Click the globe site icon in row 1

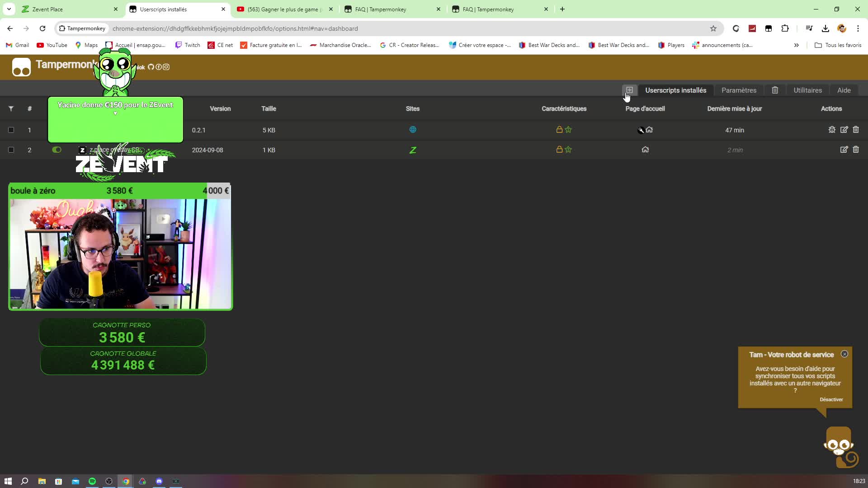click(413, 130)
